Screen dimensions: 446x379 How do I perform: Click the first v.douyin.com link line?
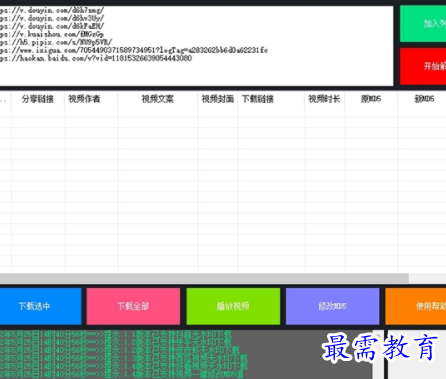pos(52,10)
